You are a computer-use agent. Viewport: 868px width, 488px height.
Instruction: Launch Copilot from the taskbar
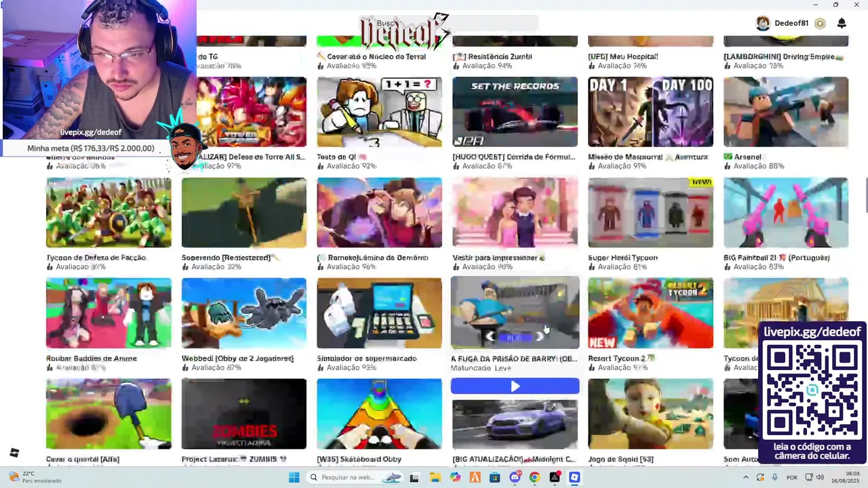[x=455, y=477]
